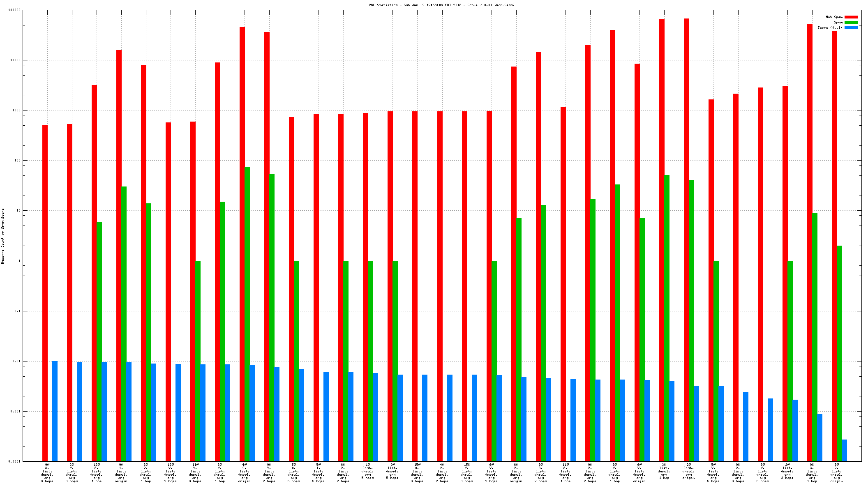Click the green Spam legend swatch
The width and height of the screenshot is (868, 488).
pos(851,22)
